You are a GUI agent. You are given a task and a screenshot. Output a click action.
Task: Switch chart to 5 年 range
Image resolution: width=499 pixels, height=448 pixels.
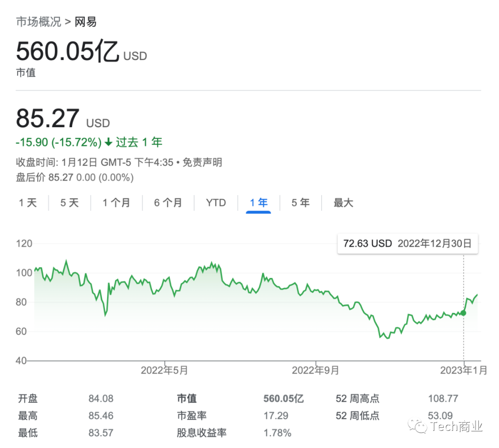(300, 203)
